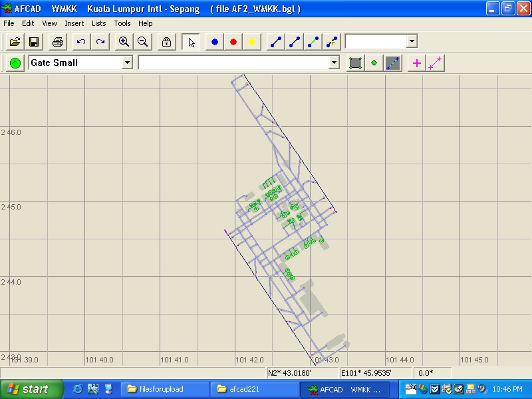Click the green circle parking arrow icon
Image resolution: width=532 pixels, height=399 pixels.
coord(15,63)
